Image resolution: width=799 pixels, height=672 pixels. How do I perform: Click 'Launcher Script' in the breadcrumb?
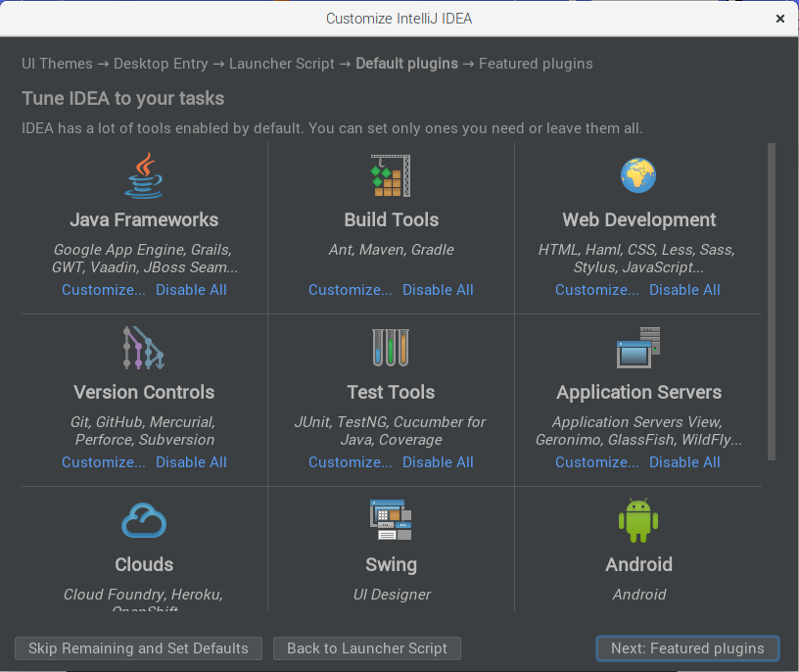[281, 64]
